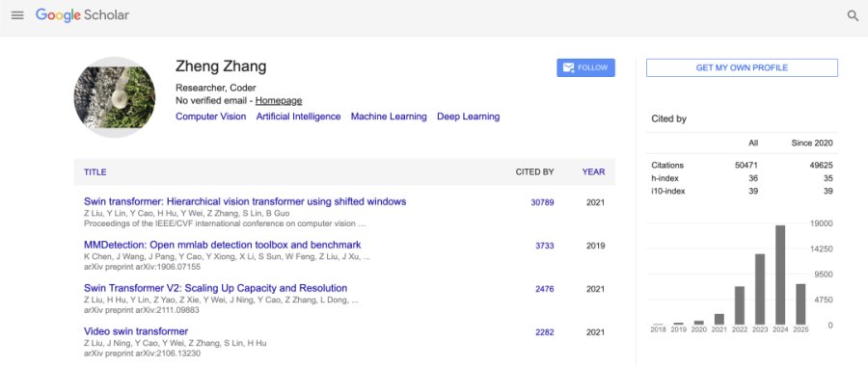Click since-2020 citations value 49625

pyautogui.click(x=821, y=166)
